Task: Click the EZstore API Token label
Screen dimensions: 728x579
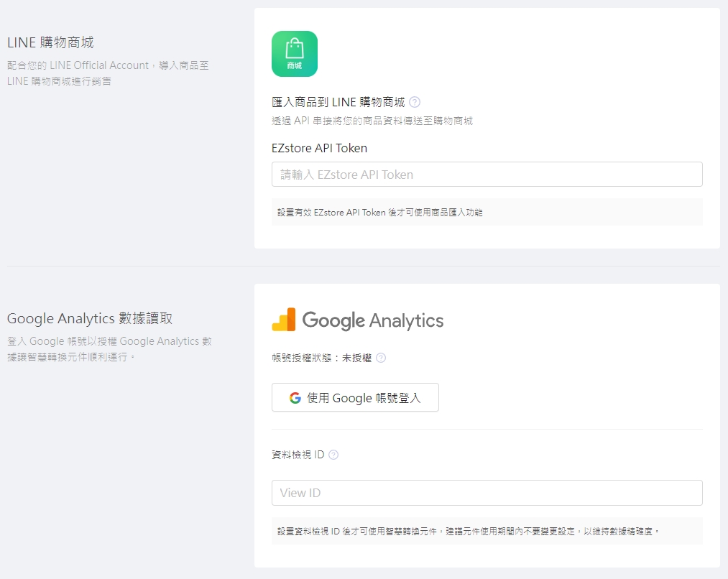Action: pos(319,148)
